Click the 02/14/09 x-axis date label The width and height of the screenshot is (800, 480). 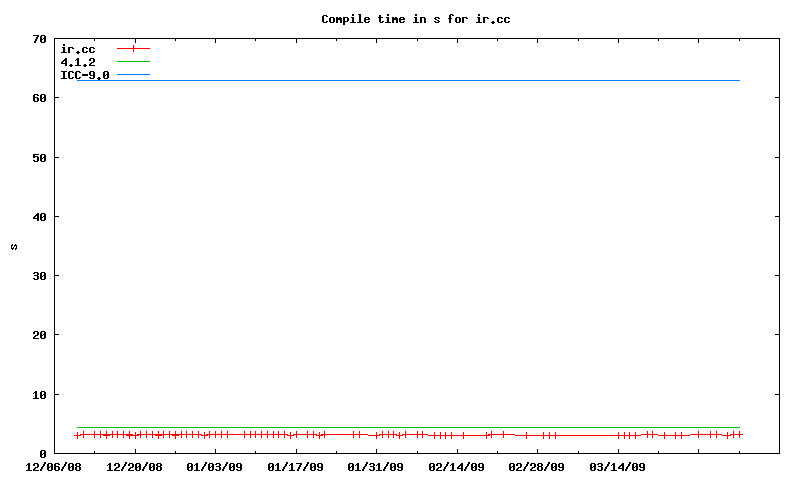click(456, 466)
